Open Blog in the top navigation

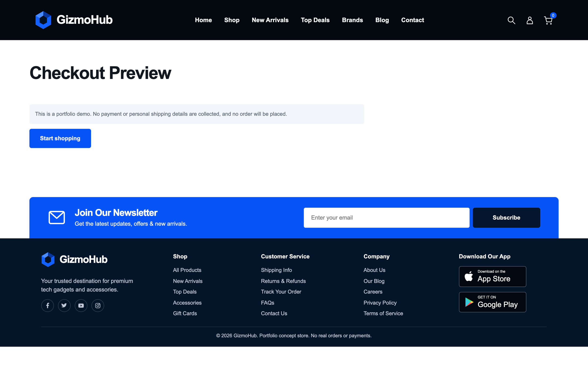click(382, 20)
